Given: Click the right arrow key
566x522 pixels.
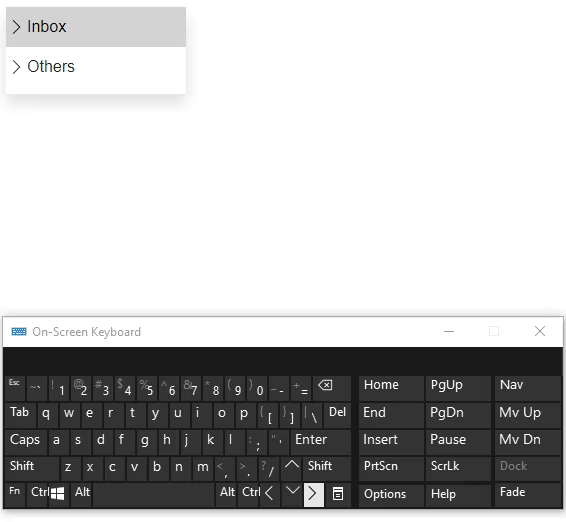Looking at the screenshot, I should (x=313, y=494).
